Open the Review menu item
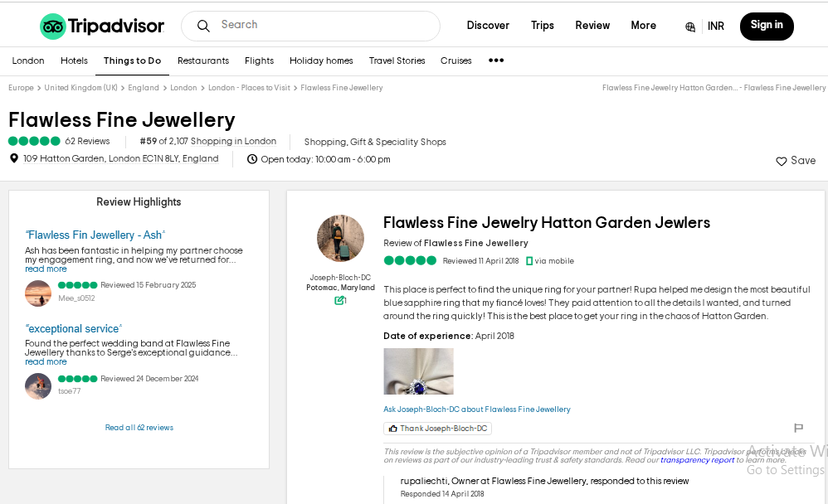This screenshot has width=828, height=504. pos(592,26)
